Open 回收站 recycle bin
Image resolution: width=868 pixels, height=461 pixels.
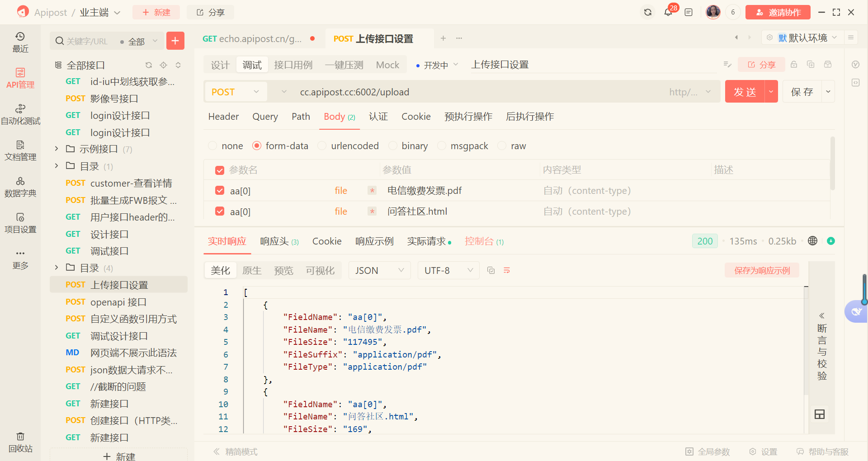pyautogui.click(x=20, y=442)
